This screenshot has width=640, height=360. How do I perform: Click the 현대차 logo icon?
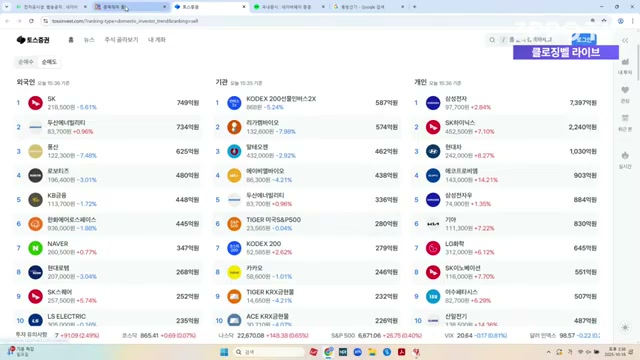[x=433, y=151]
